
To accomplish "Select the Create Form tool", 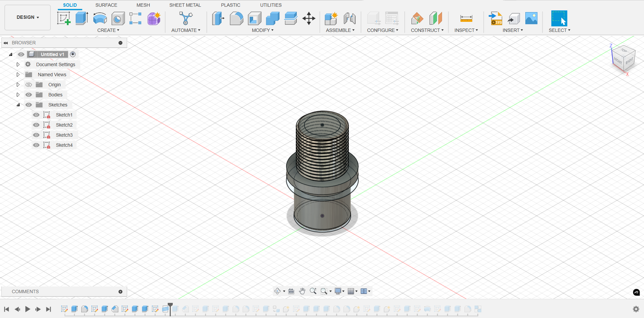I will (154, 18).
